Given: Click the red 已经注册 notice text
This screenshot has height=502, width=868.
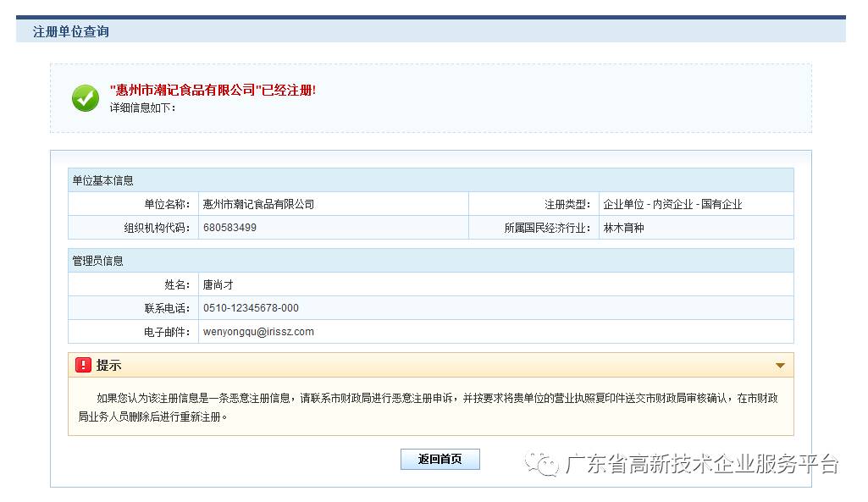Looking at the screenshot, I should [213, 90].
